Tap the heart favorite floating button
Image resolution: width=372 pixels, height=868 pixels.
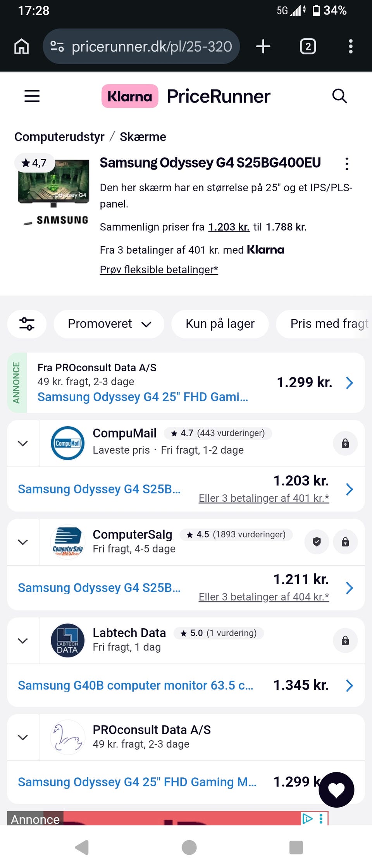click(336, 789)
